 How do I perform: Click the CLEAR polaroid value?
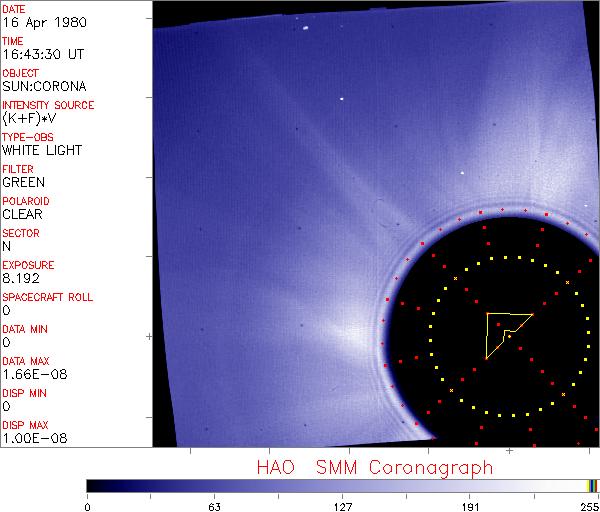tap(22, 214)
